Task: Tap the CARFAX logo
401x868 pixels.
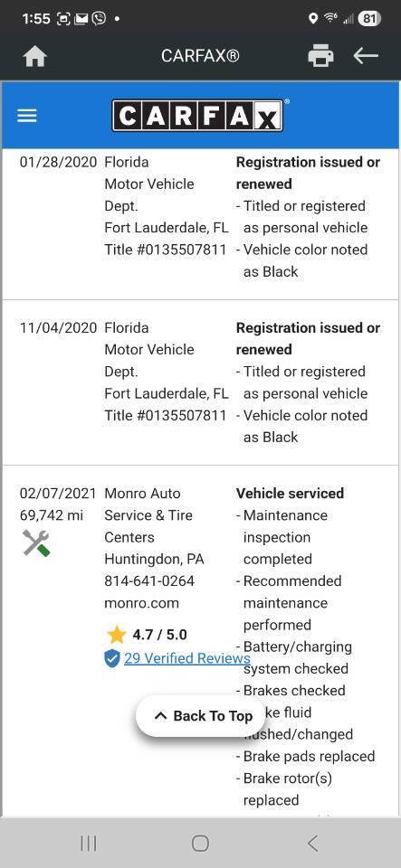Action: coord(198,115)
